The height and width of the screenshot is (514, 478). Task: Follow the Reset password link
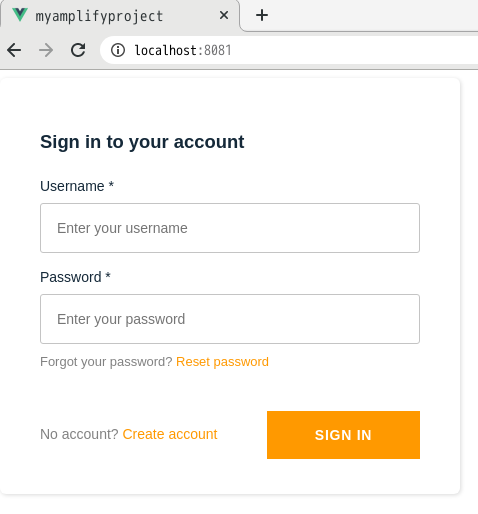click(x=222, y=362)
